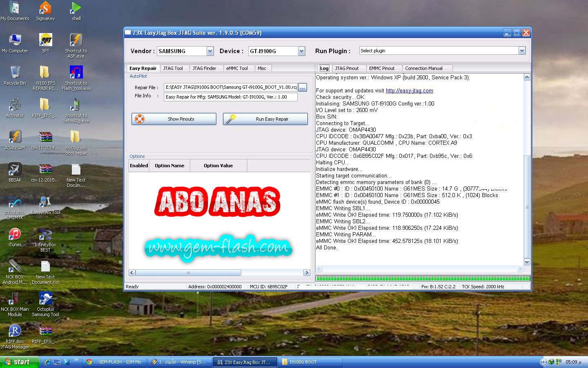588x368 pixels.
Task: Open i9100 EFS REPAIR folder
Action: (x=45, y=78)
